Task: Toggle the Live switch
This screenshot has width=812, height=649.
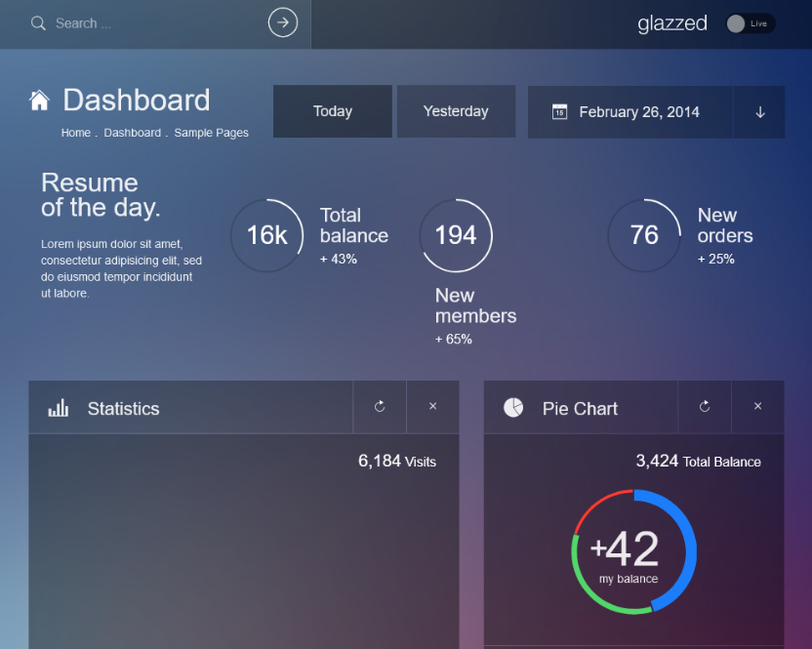Action: pyautogui.click(x=751, y=23)
